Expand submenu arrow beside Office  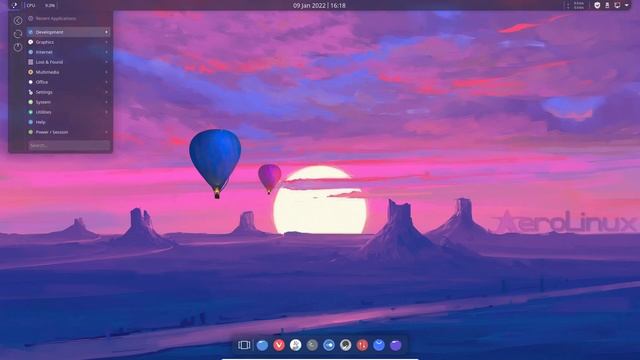[x=107, y=82]
